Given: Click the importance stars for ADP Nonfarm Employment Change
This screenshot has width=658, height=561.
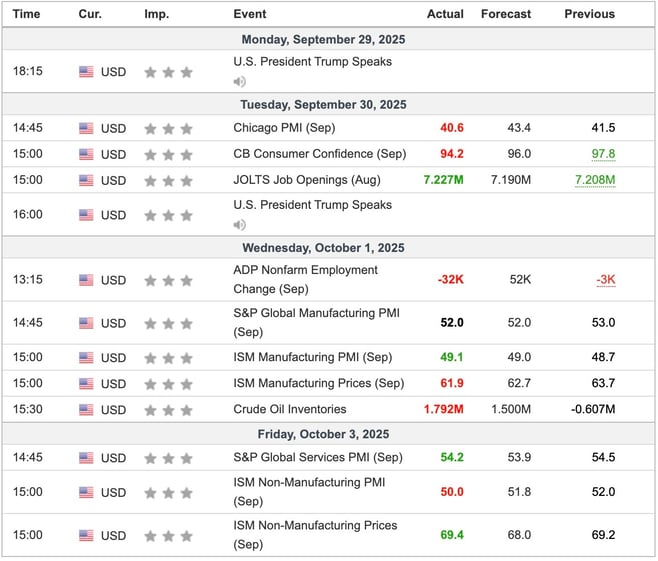Looking at the screenshot, I should click(168, 280).
